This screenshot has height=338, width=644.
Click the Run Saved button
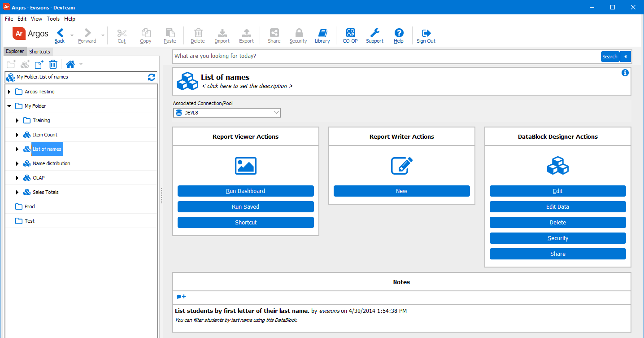pos(246,207)
